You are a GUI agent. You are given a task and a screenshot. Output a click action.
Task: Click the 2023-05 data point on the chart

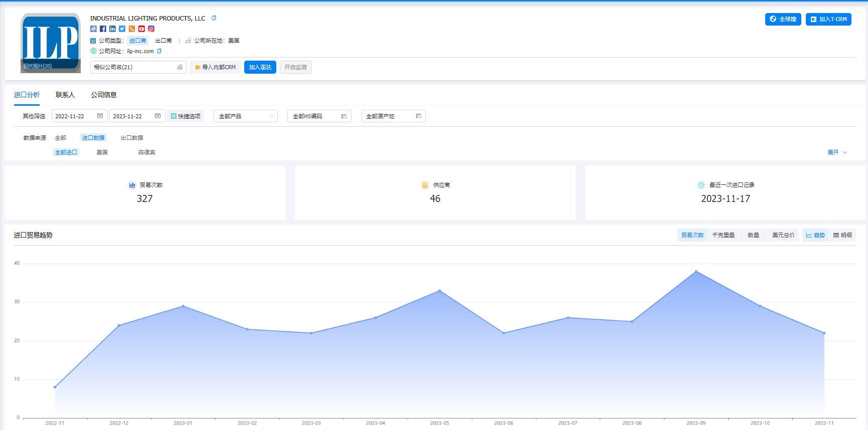point(440,291)
